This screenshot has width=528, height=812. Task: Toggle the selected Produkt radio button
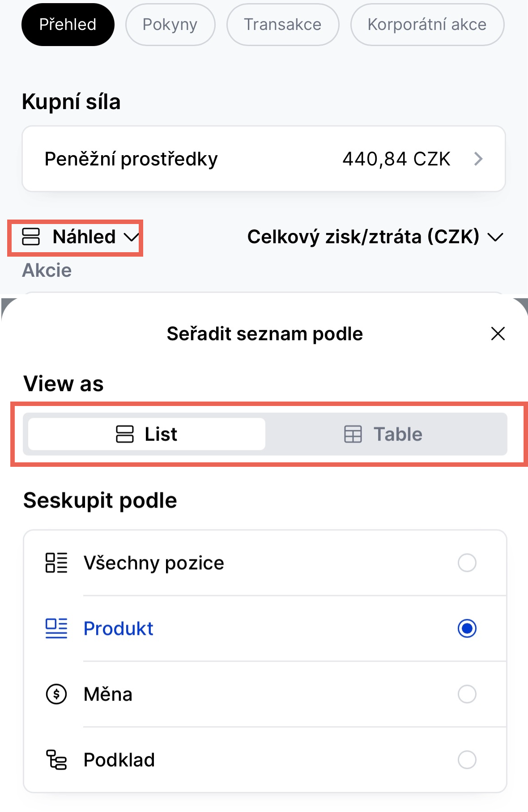[x=467, y=628]
